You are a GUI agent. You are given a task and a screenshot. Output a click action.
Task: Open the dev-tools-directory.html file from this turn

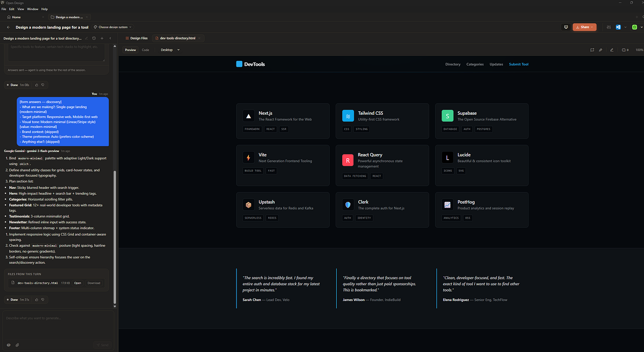78,283
